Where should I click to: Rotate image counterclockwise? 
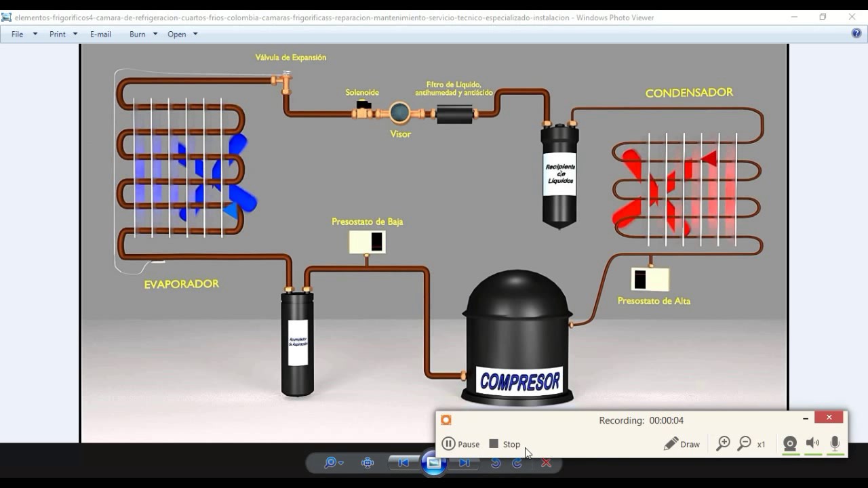[x=496, y=463]
